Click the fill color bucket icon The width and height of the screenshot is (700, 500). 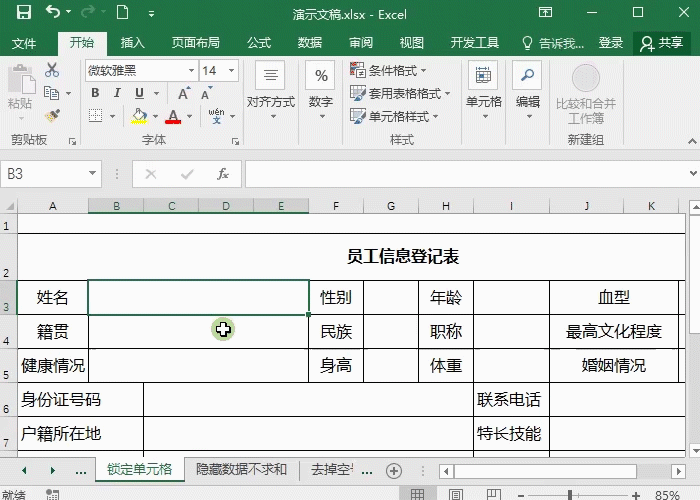(139, 116)
